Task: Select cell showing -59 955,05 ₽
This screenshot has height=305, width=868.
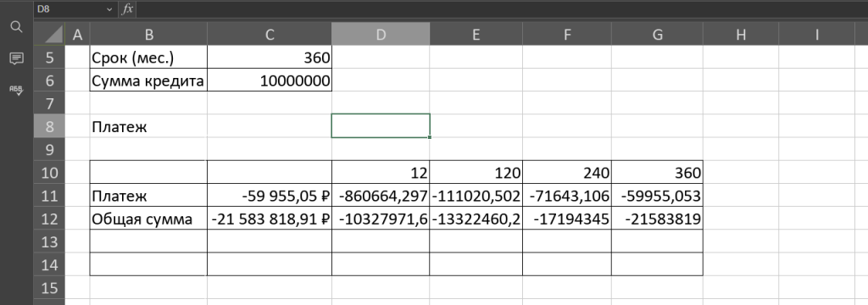Action: [x=270, y=196]
